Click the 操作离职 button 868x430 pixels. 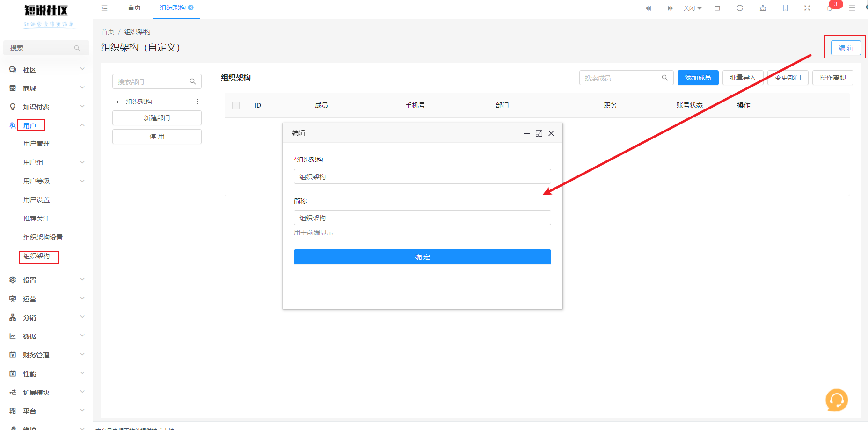[x=833, y=78]
